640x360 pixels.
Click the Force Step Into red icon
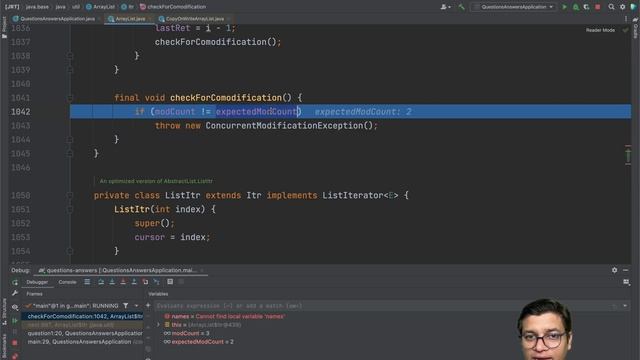123,282
